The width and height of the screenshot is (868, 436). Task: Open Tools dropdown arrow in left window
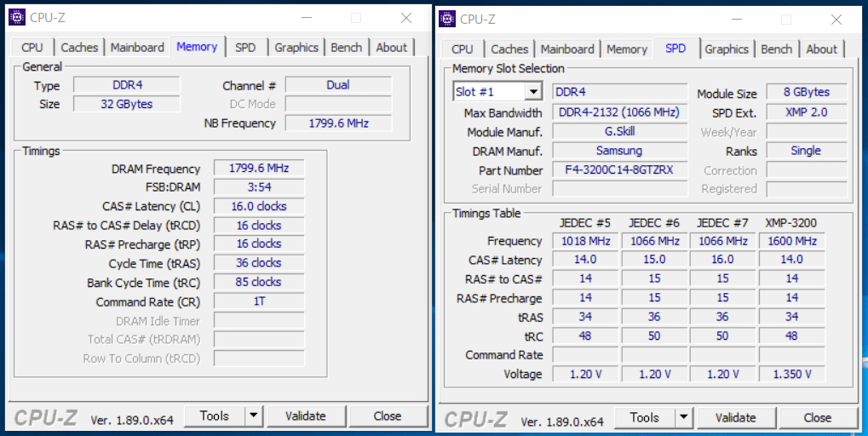pos(254,416)
